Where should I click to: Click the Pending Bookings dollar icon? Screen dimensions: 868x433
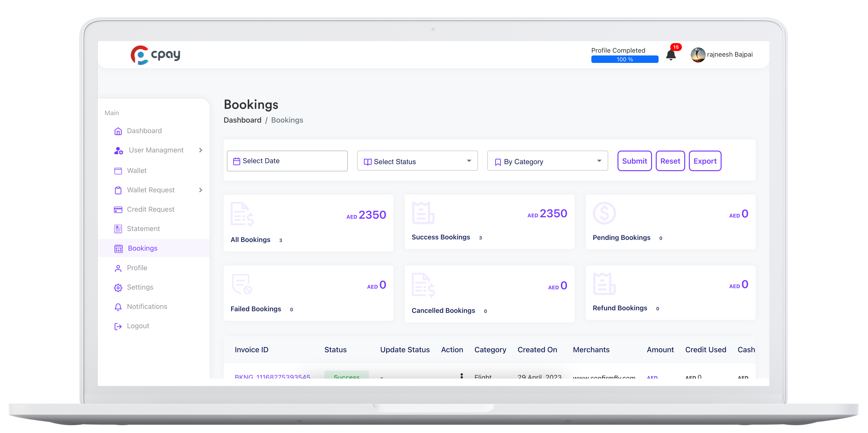pos(604,213)
